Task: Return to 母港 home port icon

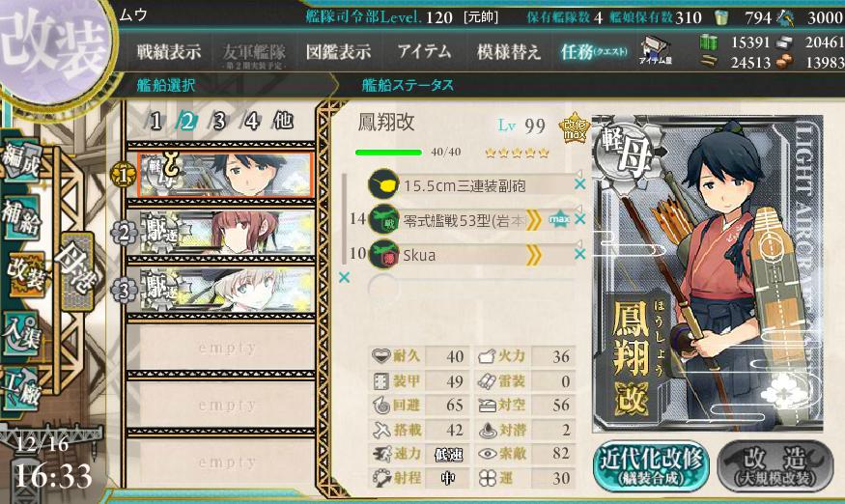Action: point(77,270)
